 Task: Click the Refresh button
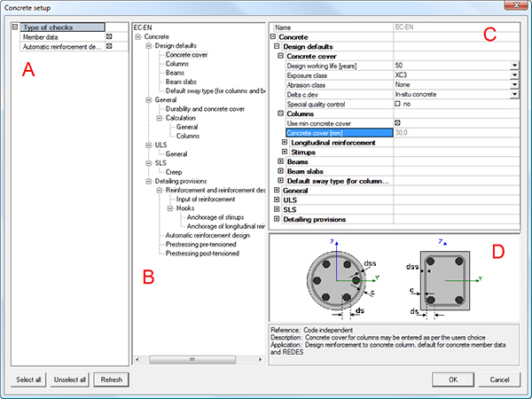113,379
